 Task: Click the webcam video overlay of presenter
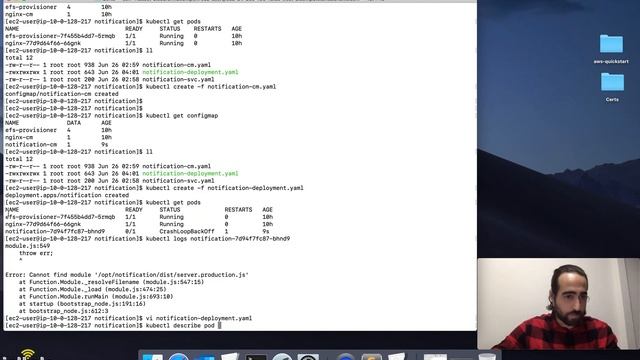coord(559,304)
